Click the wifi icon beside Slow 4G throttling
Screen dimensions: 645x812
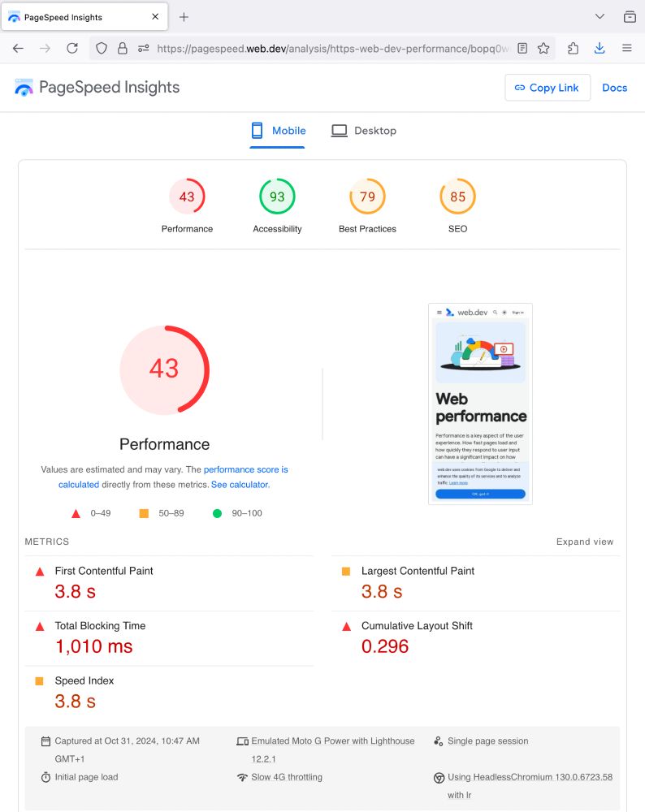(242, 777)
